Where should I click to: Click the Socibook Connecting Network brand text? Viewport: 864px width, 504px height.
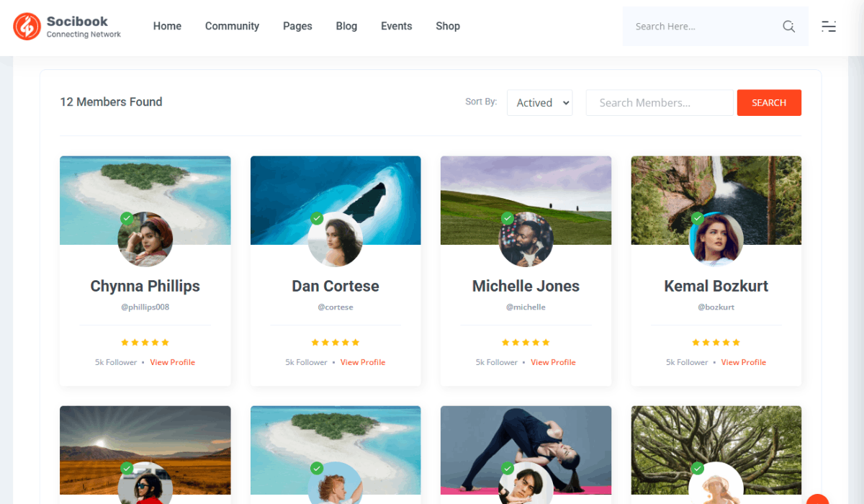pos(84,27)
